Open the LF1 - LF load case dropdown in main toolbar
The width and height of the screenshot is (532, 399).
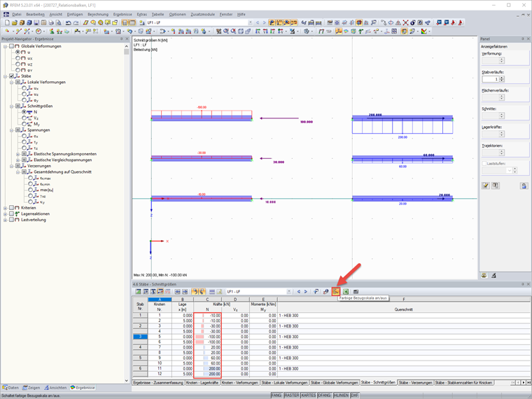tap(251, 22)
